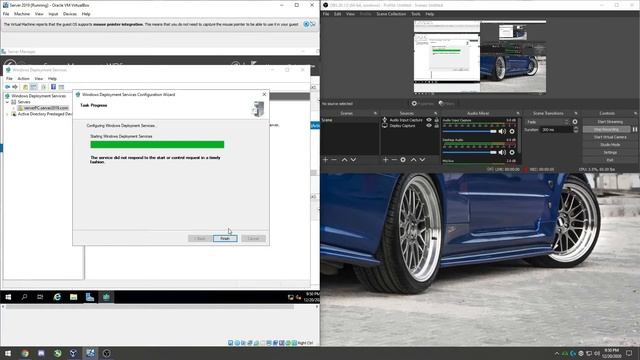Click the WDS startup progress bar
Image resolution: width=640 pixels, height=360 pixels.
point(157,144)
